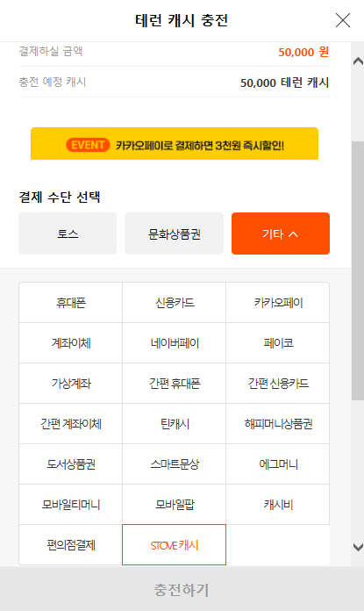Pick 카카오페이 as payment
The image size is (364, 611).
tap(277, 302)
